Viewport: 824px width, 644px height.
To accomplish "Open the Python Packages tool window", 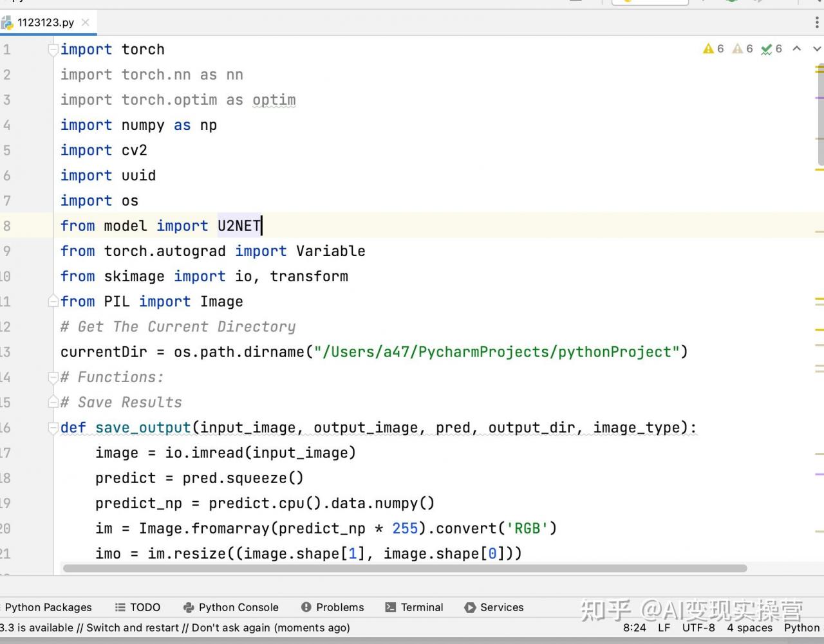I will (48, 607).
